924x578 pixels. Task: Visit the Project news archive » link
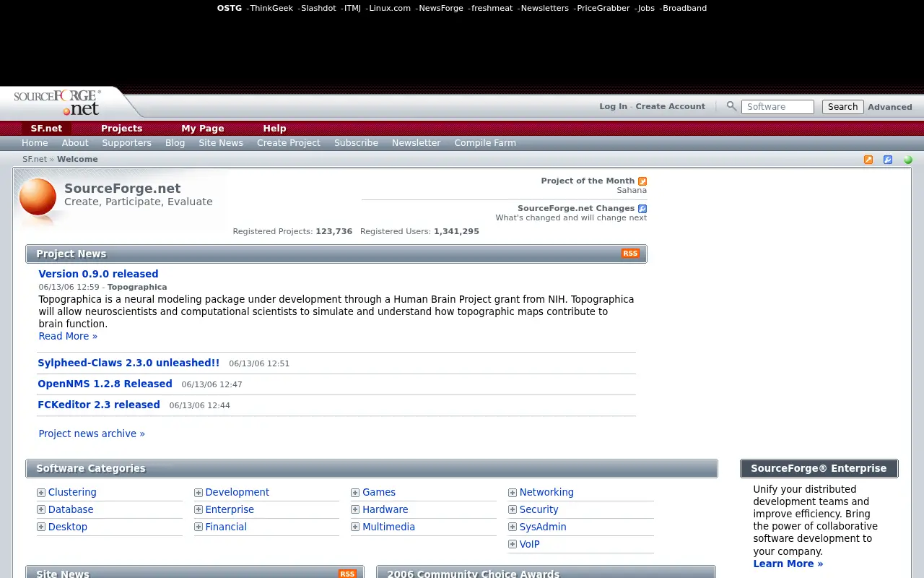(x=92, y=433)
